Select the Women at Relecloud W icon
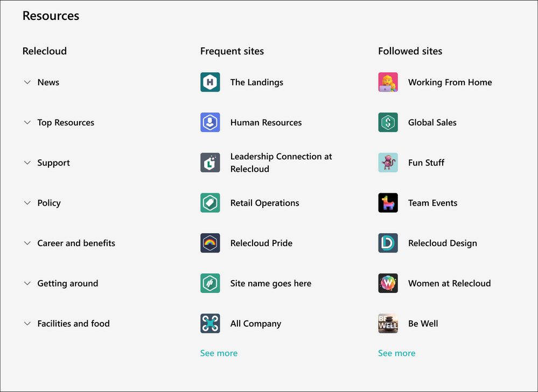The height and width of the screenshot is (392, 538). click(388, 283)
